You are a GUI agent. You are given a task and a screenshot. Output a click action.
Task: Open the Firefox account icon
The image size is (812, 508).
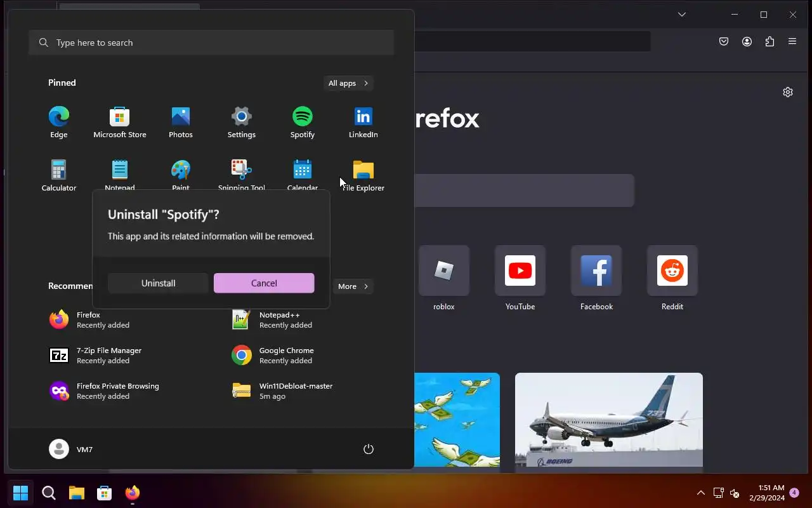[x=747, y=41]
